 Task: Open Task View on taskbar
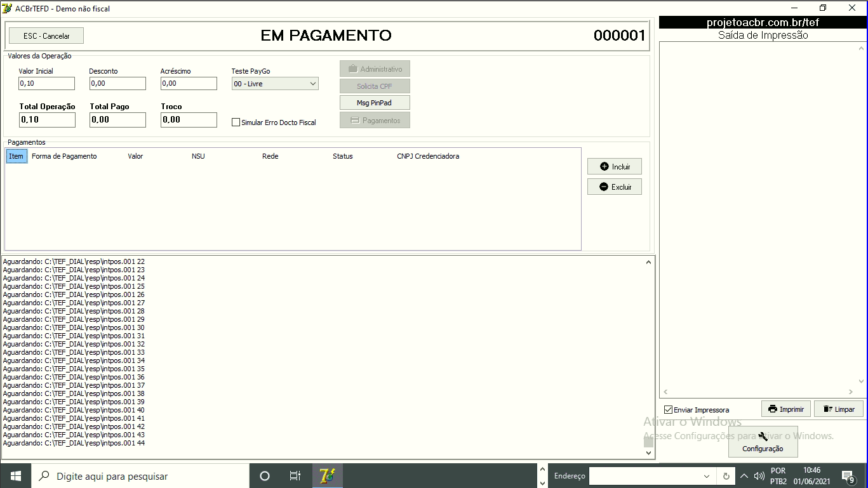(295, 476)
